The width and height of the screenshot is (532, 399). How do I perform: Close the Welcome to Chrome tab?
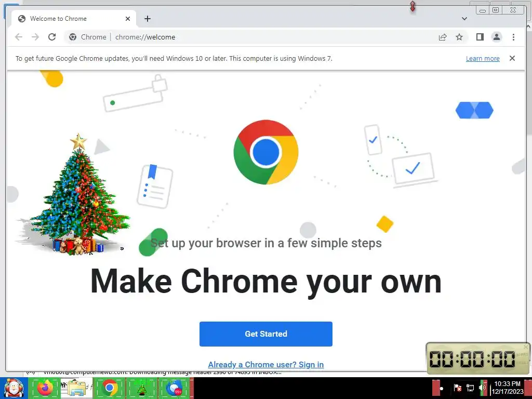pyautogui.click(x=128, y=19)
